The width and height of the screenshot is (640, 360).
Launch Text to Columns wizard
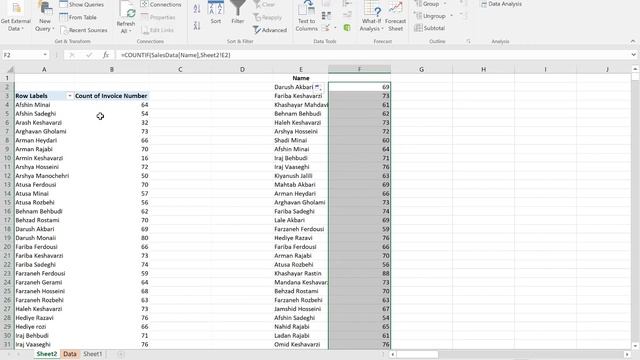click(307, 17)
